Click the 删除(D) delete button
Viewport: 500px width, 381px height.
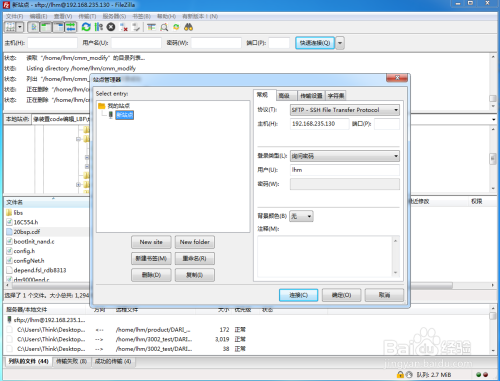coord(151,275)
